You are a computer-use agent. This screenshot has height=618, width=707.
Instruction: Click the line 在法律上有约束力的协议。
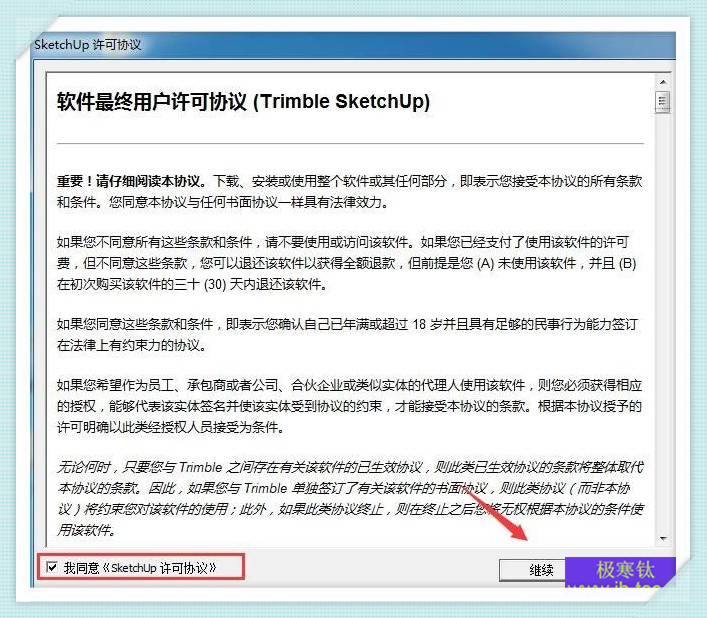[x=132, y=345]
